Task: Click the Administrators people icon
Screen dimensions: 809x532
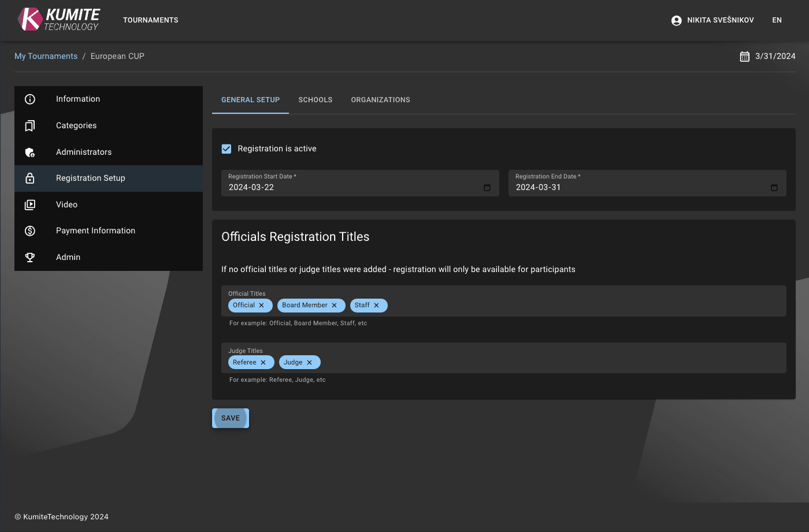Action: click(x=30, y=152)
